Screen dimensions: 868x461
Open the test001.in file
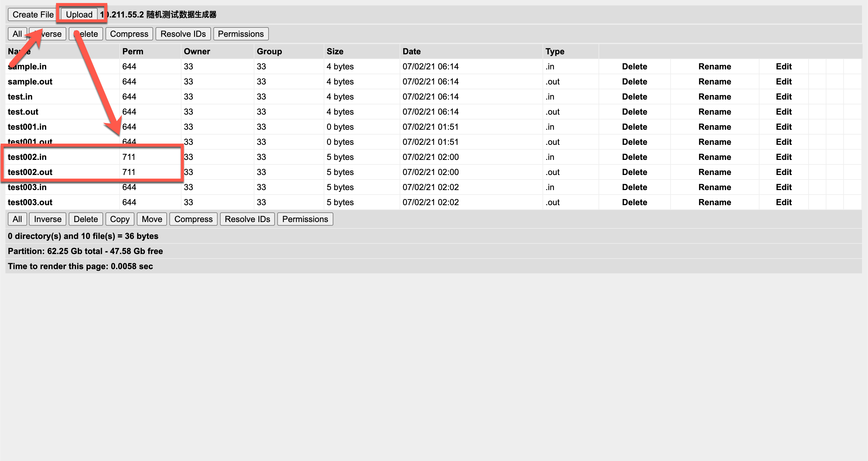pos(27,127)
